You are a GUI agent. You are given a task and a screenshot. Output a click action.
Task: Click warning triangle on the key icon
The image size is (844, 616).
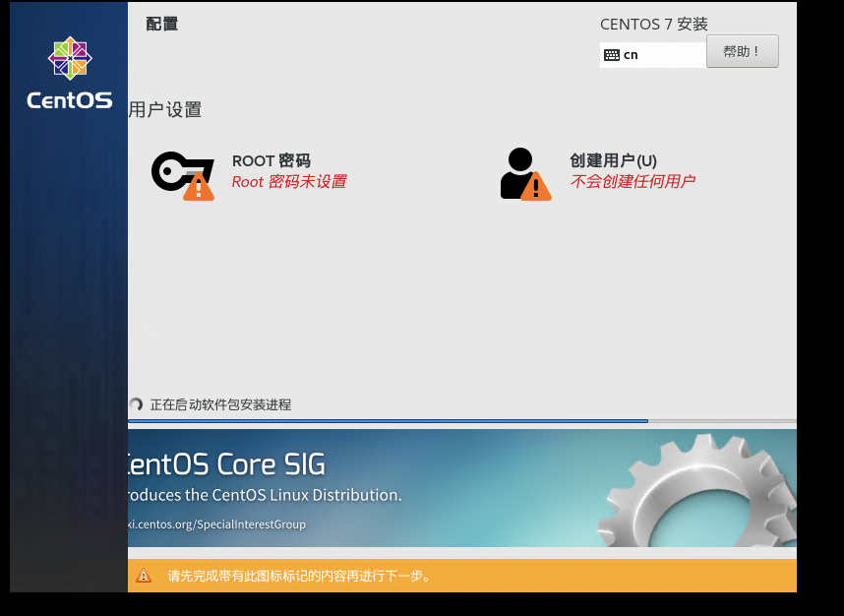point(199,186)
